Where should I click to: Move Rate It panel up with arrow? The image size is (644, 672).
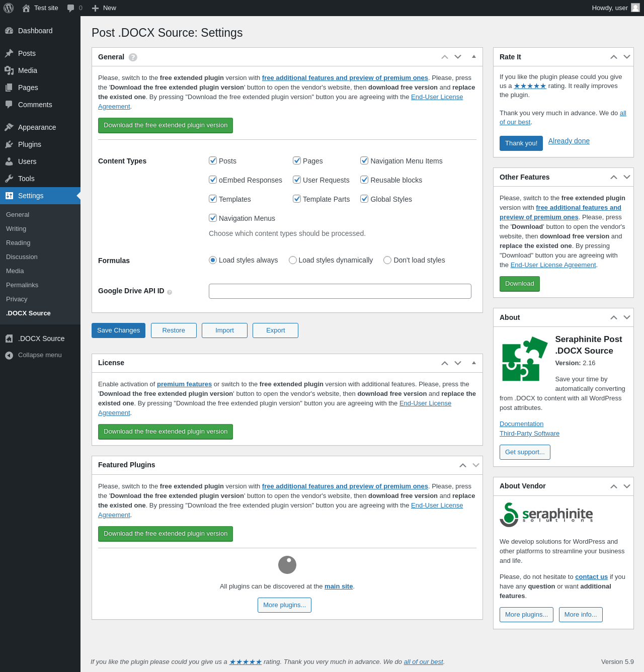(614, 57)
